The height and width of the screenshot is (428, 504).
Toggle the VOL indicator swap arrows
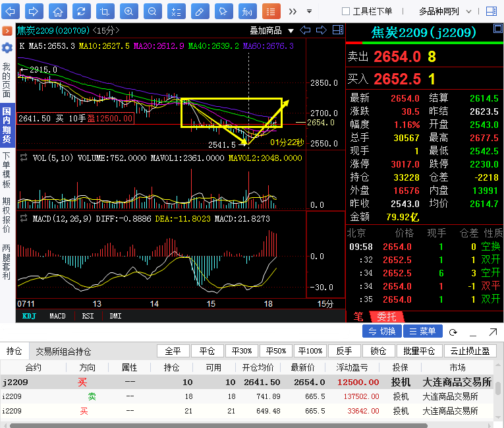pyautogui.click(x=24, y=158)
